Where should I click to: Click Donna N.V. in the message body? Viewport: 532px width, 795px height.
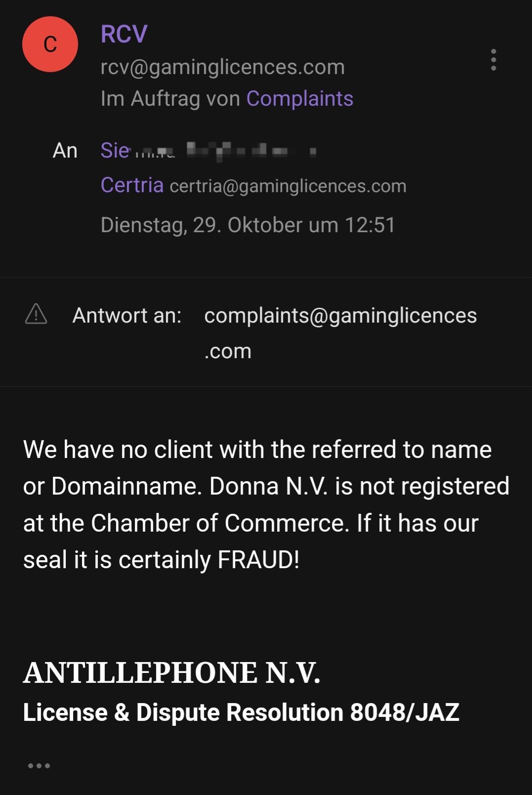(268, 486)
